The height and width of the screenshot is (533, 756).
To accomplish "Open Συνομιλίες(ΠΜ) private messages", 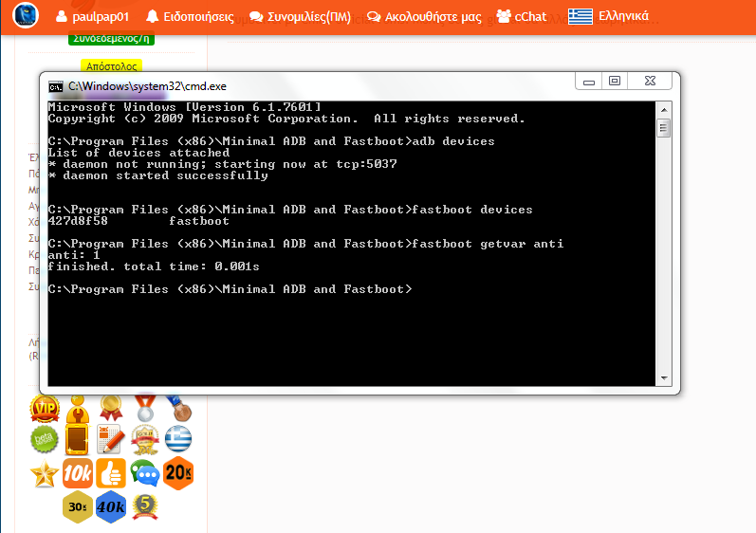I will [x=300, y=17].
